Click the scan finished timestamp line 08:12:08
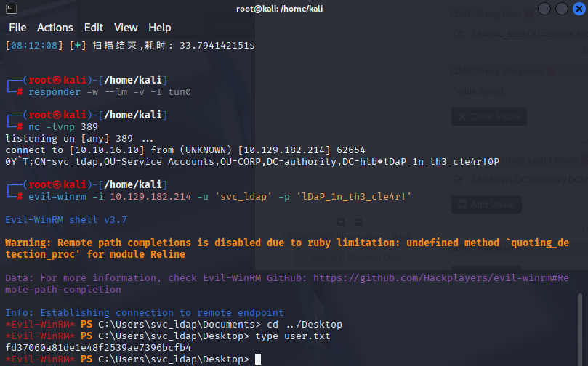This screenshot has width=588, height=366. click(x=130, y=45)
